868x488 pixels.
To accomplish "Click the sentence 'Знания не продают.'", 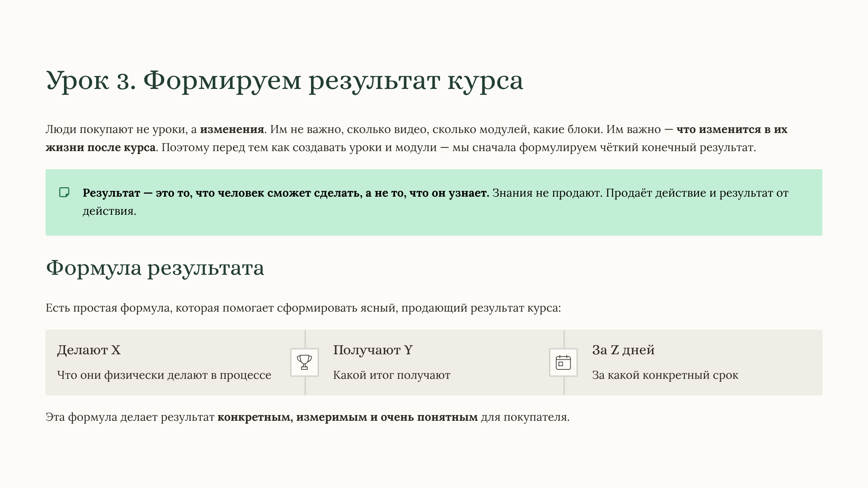I will tap(548, 193).
